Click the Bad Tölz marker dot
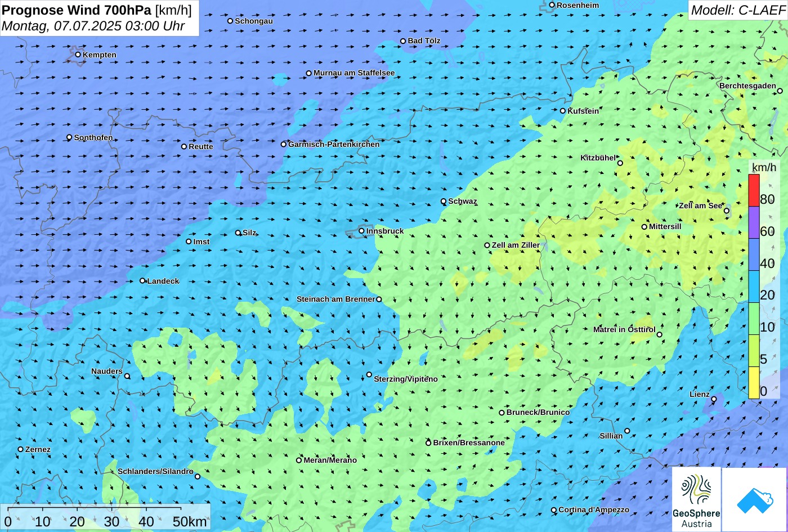 (x=403, y=41)
